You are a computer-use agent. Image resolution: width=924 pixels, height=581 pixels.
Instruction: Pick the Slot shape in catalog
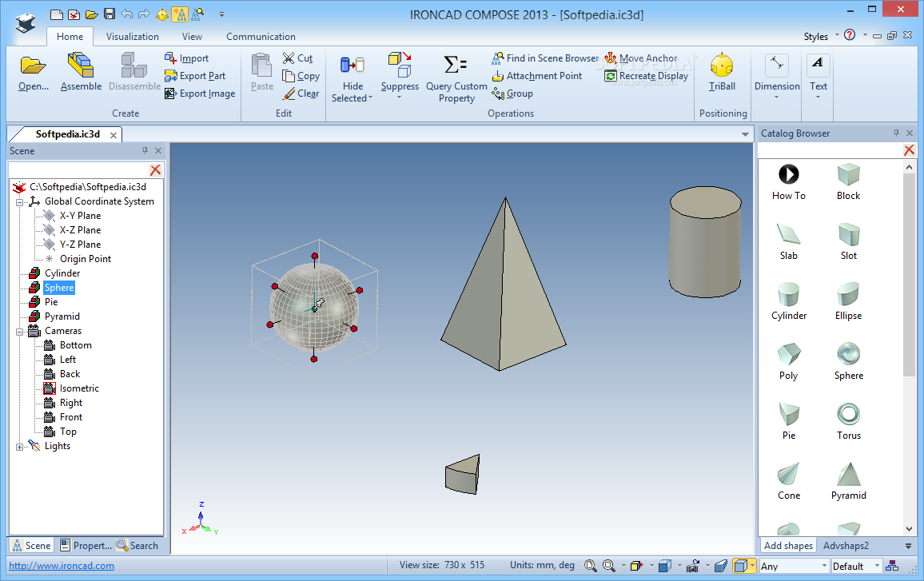(x=849, y=241)
